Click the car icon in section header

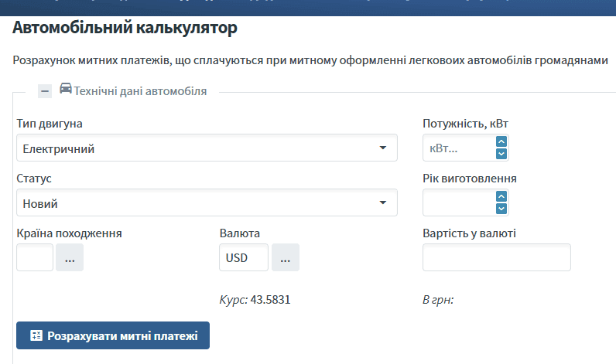66,90
